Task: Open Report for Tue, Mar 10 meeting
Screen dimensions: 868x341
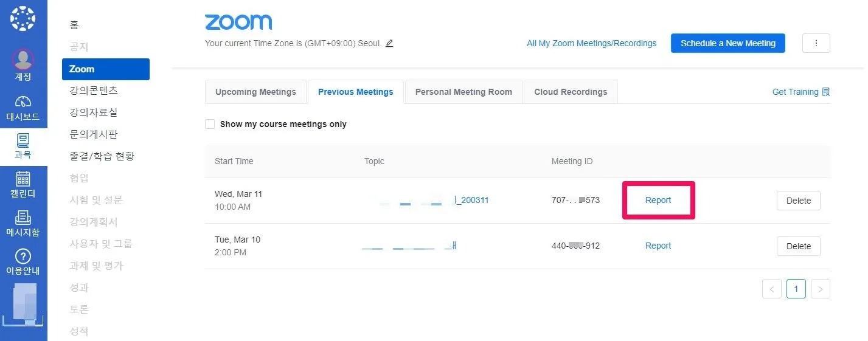Action: click(658, 246)
